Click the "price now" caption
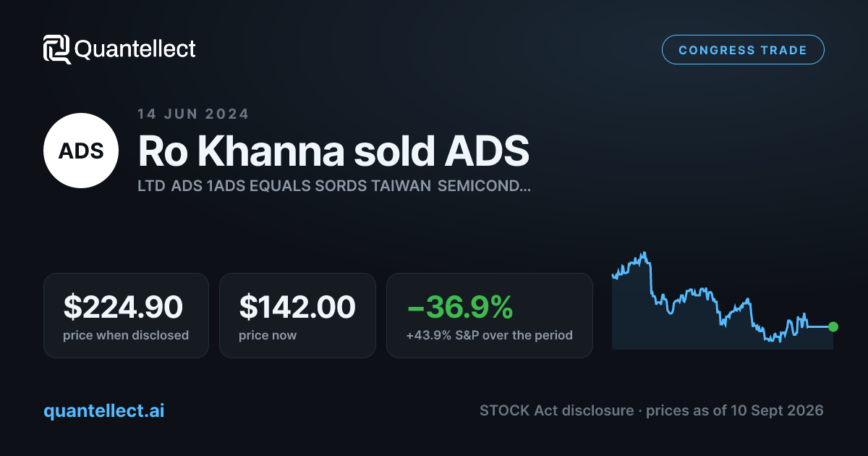Image resolution: width=868 pixels, height=456 pixels. tap(268, 335)
